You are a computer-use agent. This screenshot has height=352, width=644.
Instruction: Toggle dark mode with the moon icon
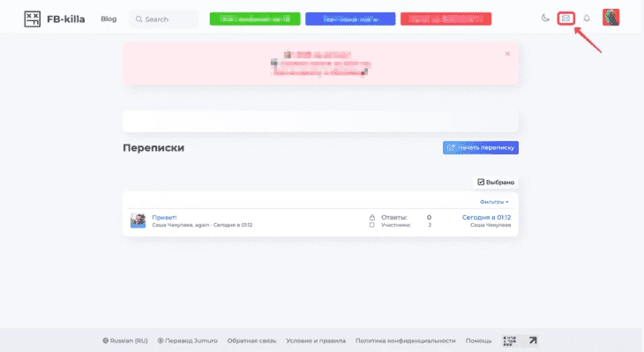pos(545,18)
